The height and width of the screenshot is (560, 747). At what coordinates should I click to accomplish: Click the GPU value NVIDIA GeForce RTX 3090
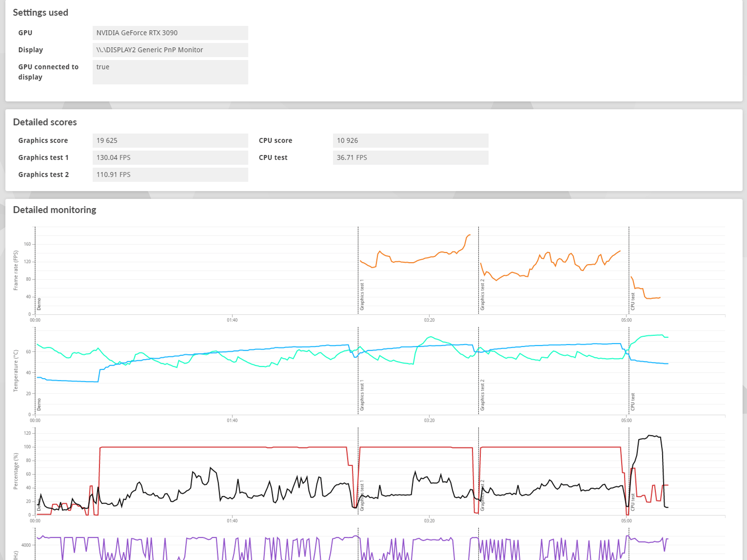[x=170, y=33]
